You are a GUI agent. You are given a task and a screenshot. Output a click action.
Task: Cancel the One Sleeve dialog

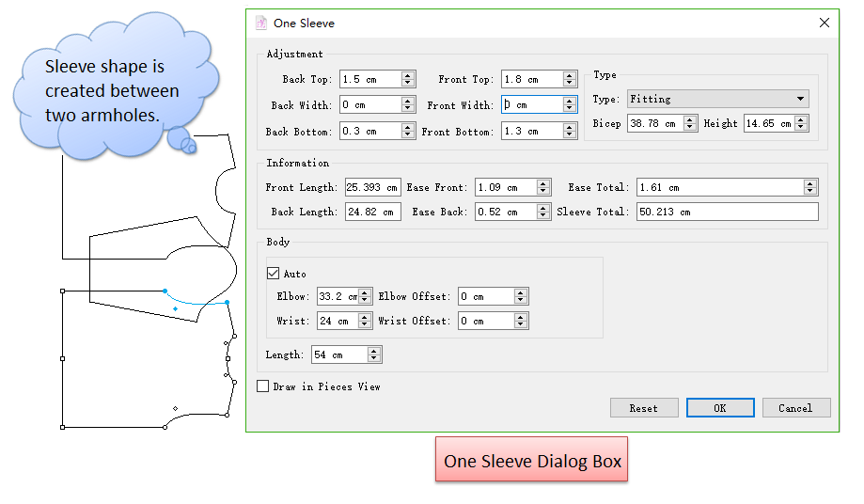click(794, 408)
